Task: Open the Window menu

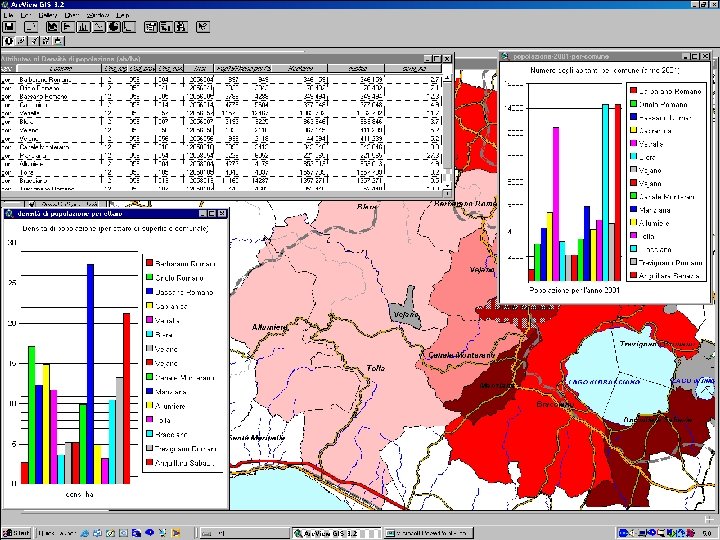Action: [97, 15]
